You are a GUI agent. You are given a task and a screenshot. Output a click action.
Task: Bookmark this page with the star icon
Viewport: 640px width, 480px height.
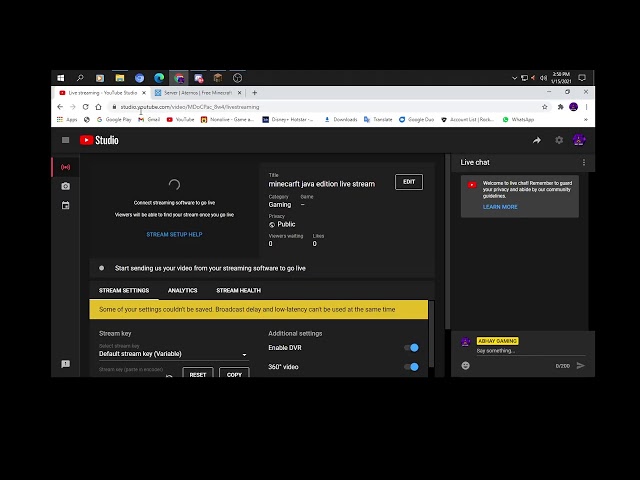(544, 107)
